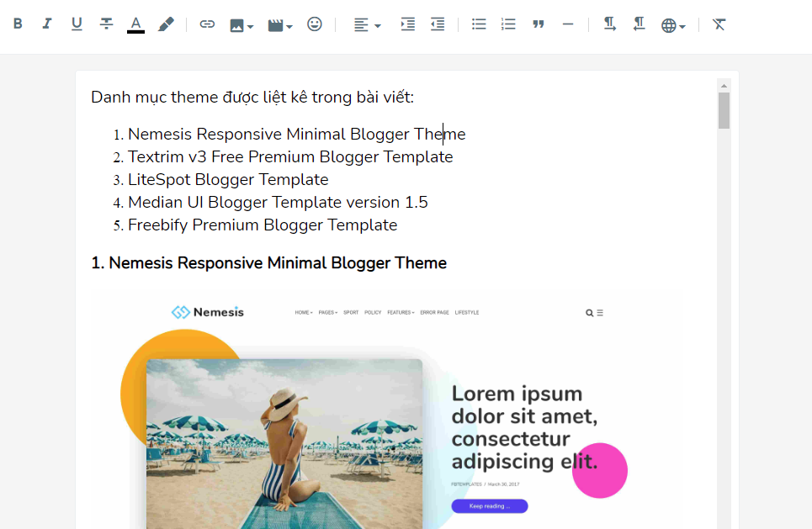Click list item Median UI Blogger Template
812x529 pixels.
pos(278,203)
